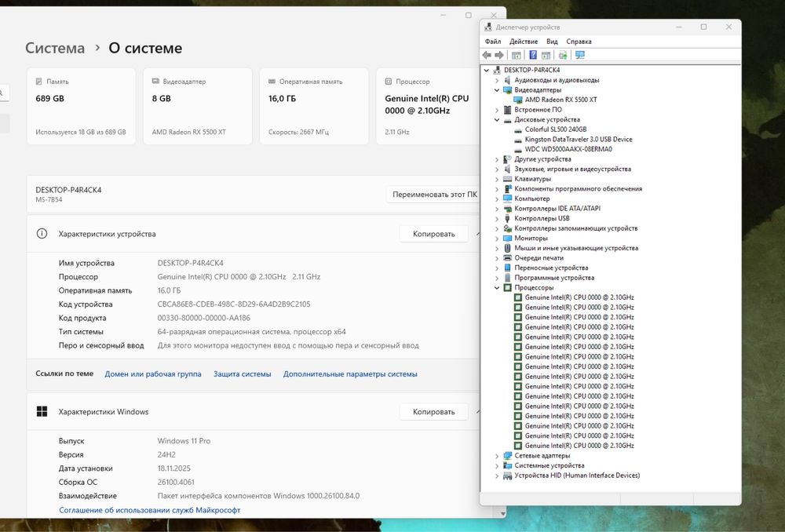Viewport: 785px width, 532px height.
Task: Collapse the Дисковые устройства category
Action: coord(497,119)
